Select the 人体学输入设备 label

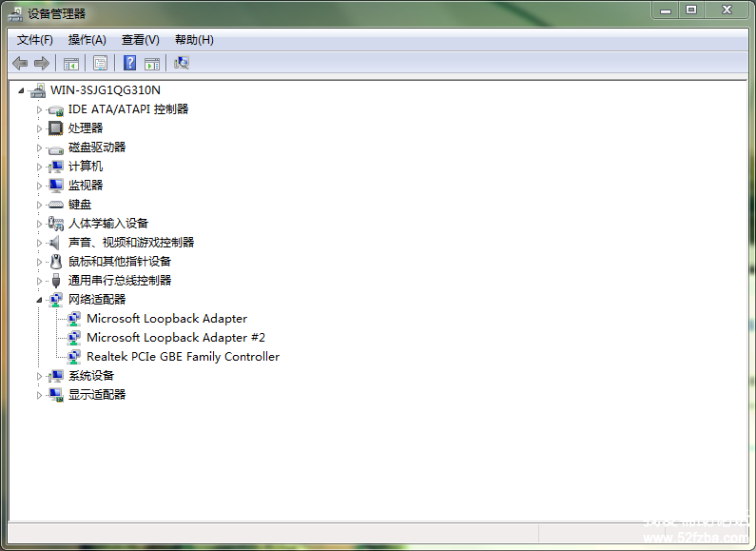(108, 224)
